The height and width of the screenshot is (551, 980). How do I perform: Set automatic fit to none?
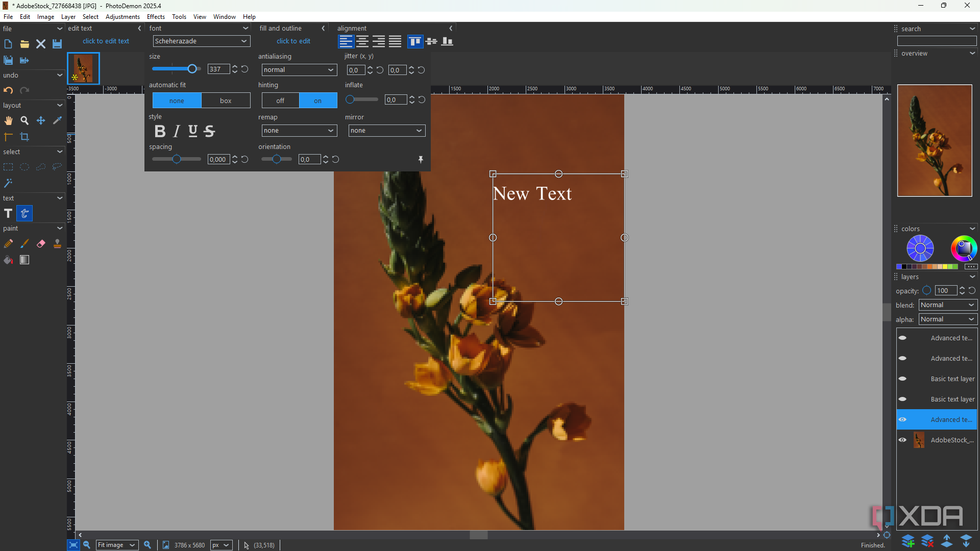pyautogui.click(x=177, y=101)
